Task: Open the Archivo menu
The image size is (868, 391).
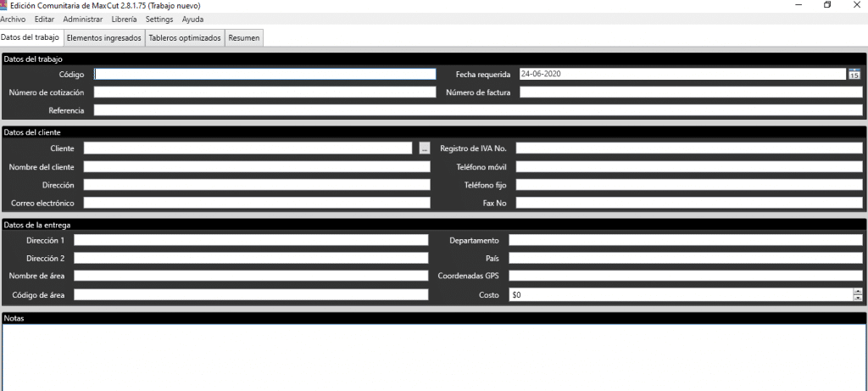Action: click(13, 20)
